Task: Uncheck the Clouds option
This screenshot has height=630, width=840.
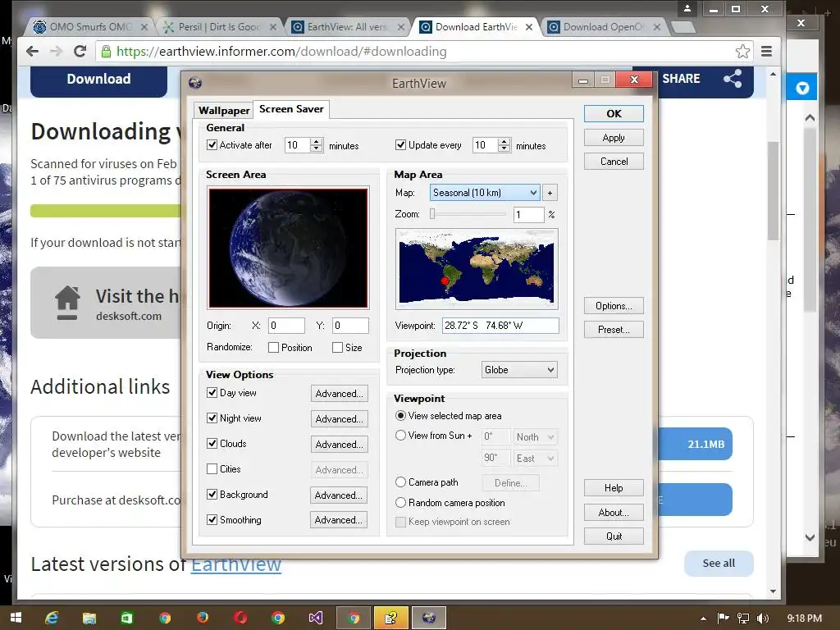Action: (x=212, y=444)
